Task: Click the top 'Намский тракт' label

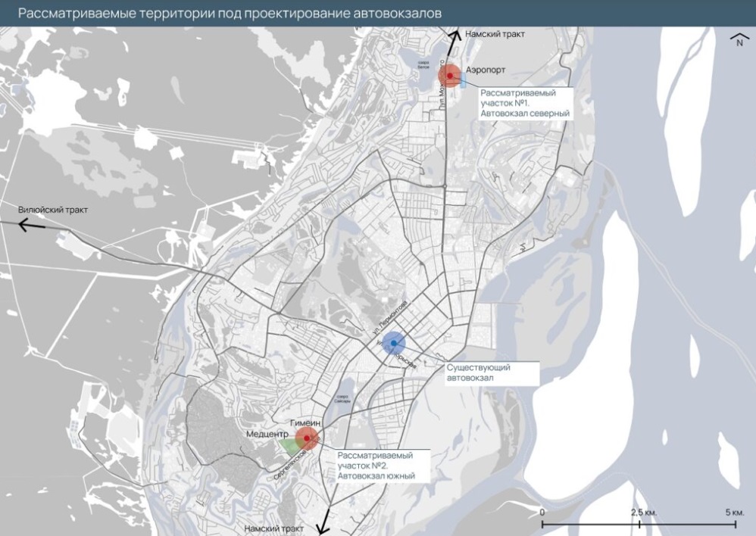Action: [x=495, y=34]
